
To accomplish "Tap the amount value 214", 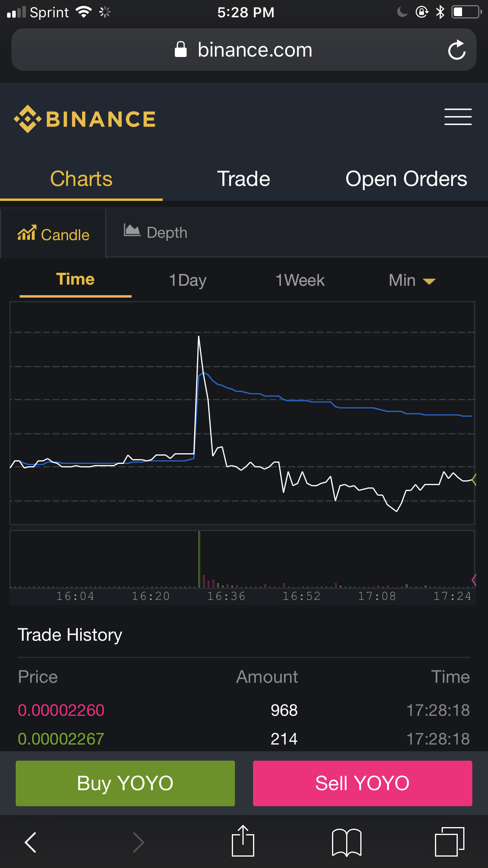I will point(284,739).
